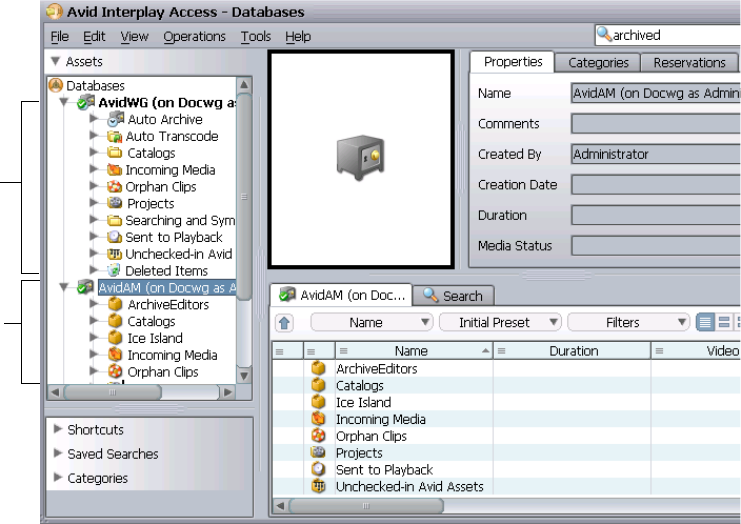
Task: Open the File menu
Action: 60,36
